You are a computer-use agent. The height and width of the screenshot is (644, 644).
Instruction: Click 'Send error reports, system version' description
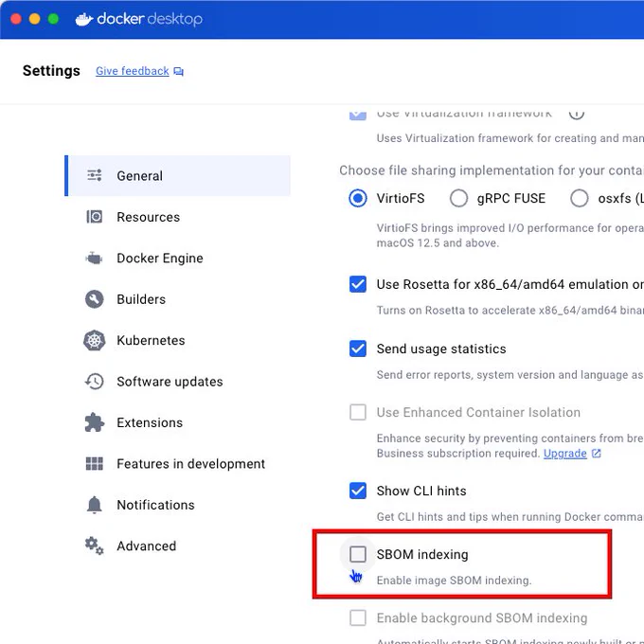pos(510,375)
